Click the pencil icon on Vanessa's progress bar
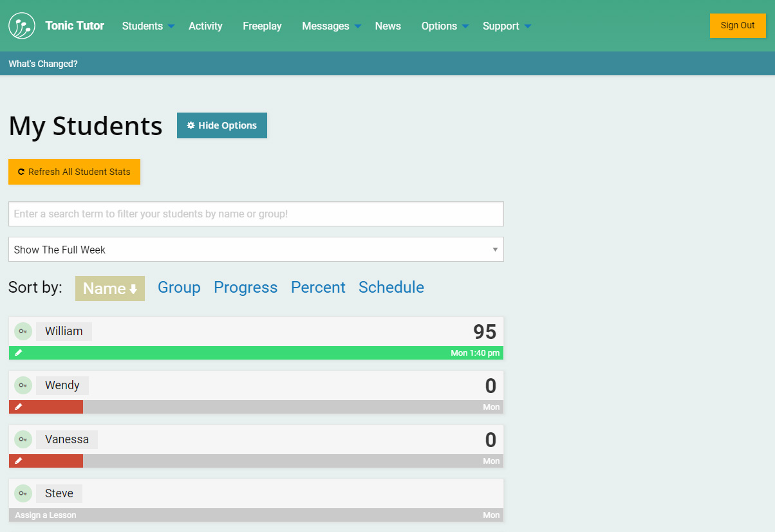 tap(19, 461)
